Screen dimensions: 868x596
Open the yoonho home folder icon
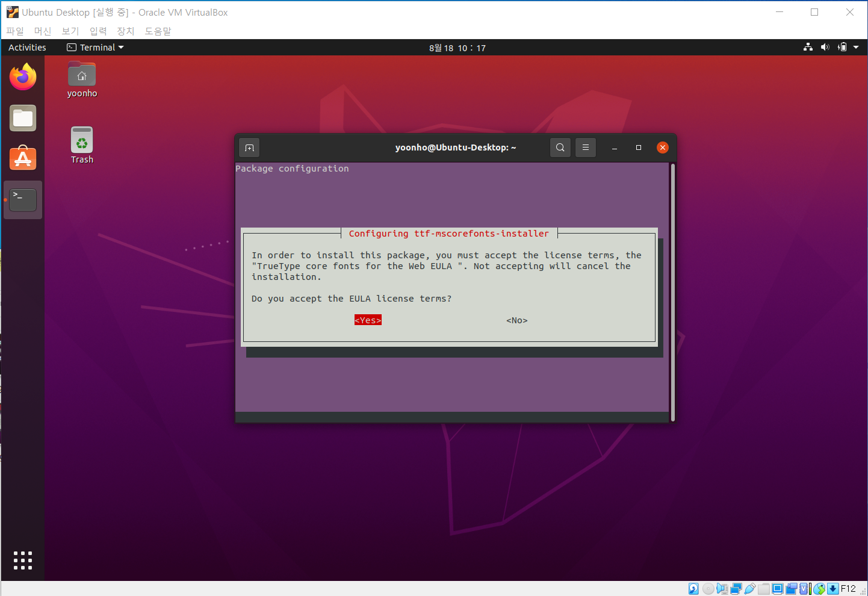pos(82,79)
